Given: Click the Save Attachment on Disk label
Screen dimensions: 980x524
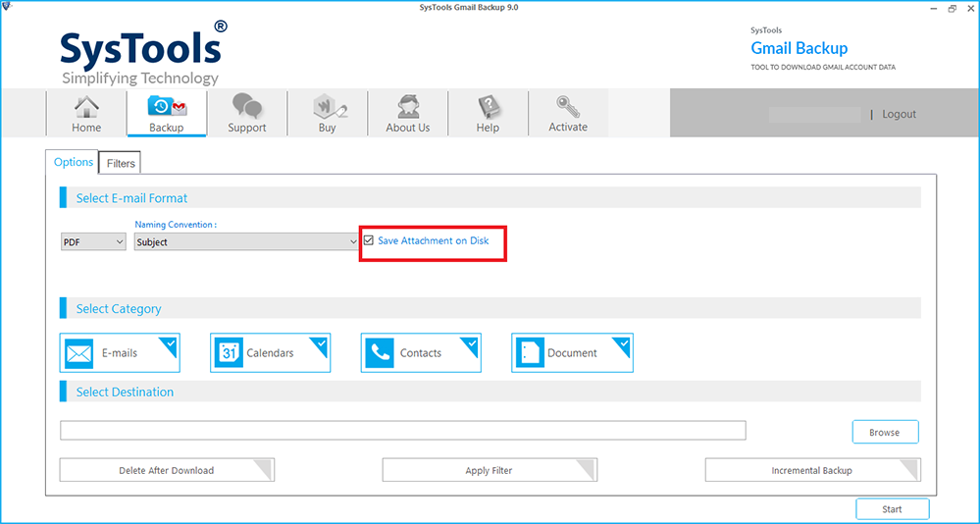Looking at the screenshot, I should (434, 240).
